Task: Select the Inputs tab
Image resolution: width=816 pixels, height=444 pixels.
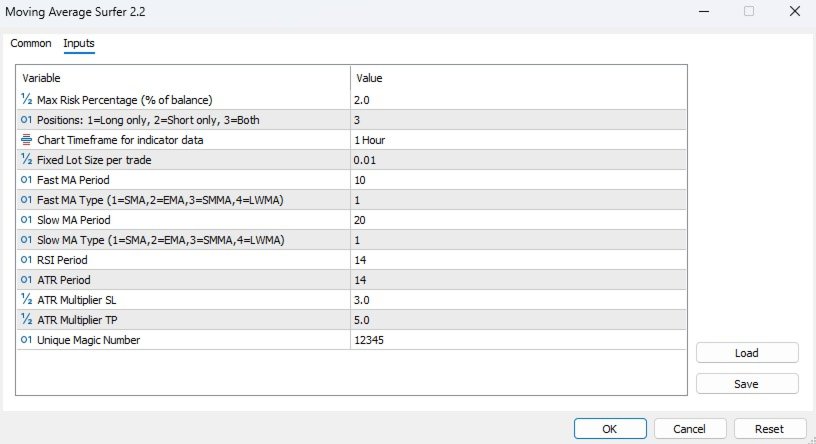Action: click(79, 43)
